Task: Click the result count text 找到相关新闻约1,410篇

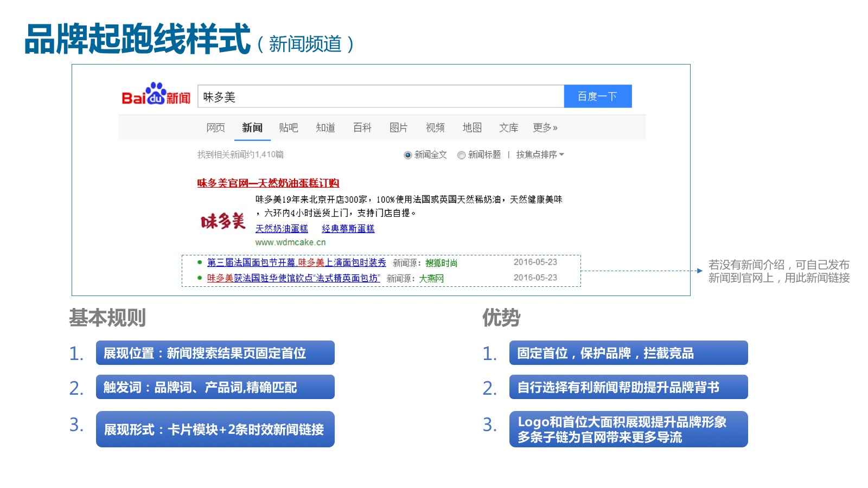Action: tap(240, 155)
